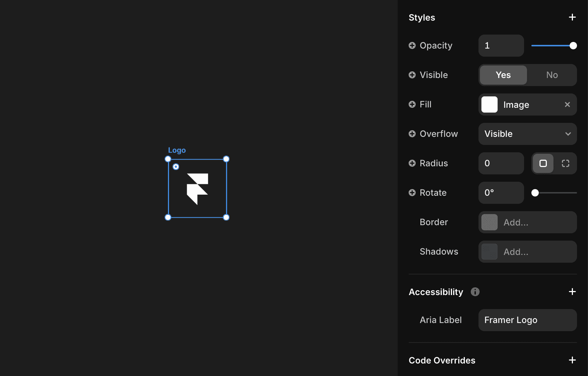
Task: Click the Opacity slider handle
Action: 573,46
